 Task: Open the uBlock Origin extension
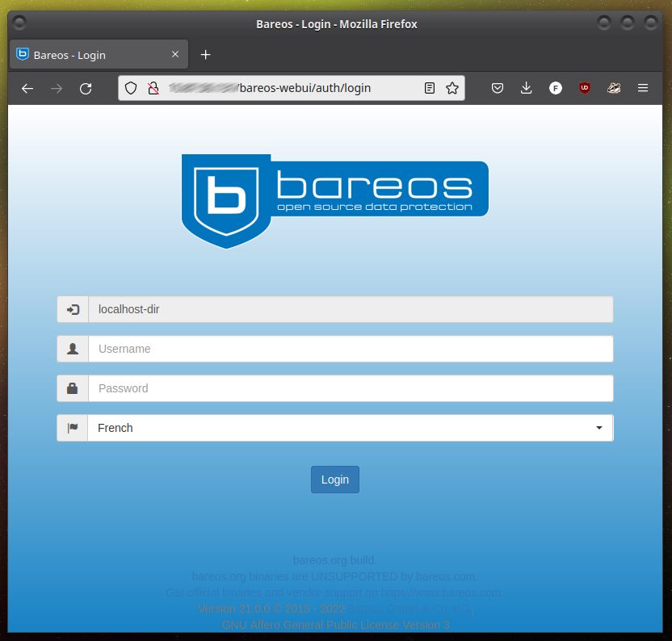[x=584, y=88]
